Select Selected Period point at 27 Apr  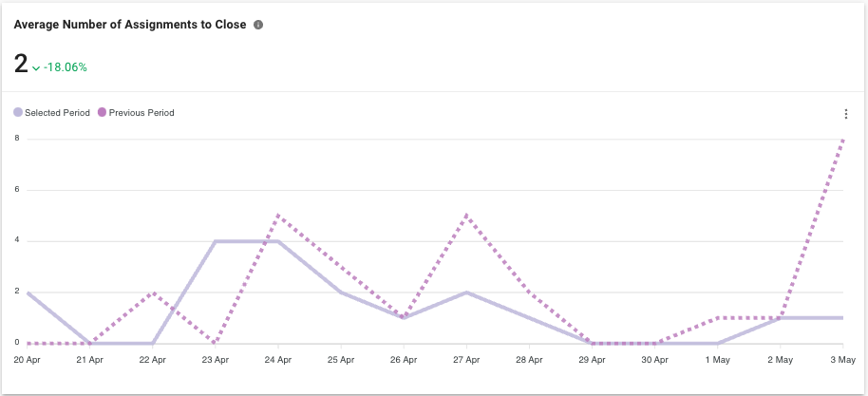(x=466, y=292)
